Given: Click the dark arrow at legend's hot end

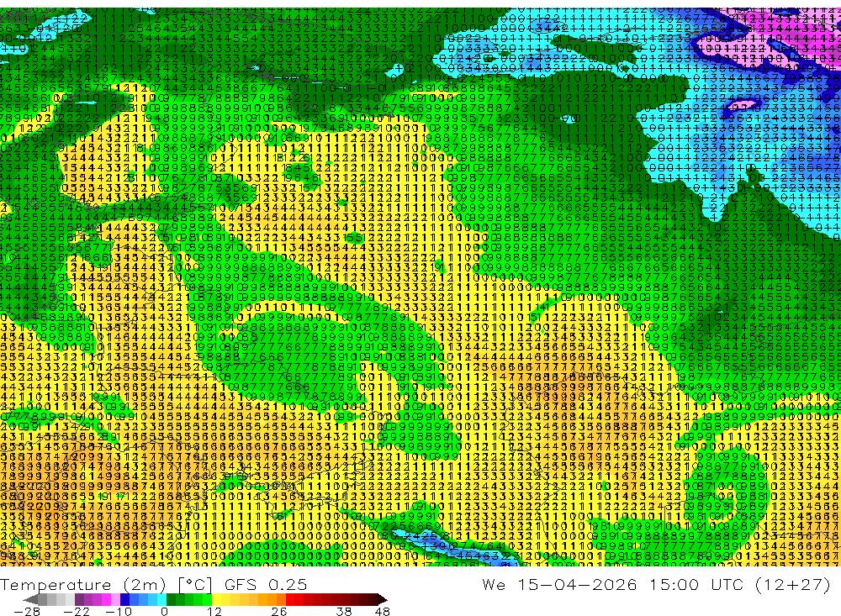Looking at the screenshot, I should pos(383,599).
